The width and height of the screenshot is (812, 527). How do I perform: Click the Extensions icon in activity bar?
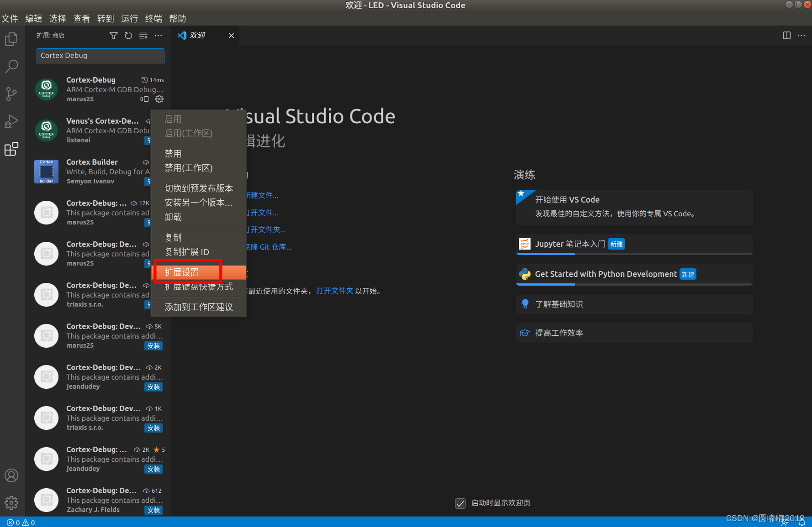(11, 149)
